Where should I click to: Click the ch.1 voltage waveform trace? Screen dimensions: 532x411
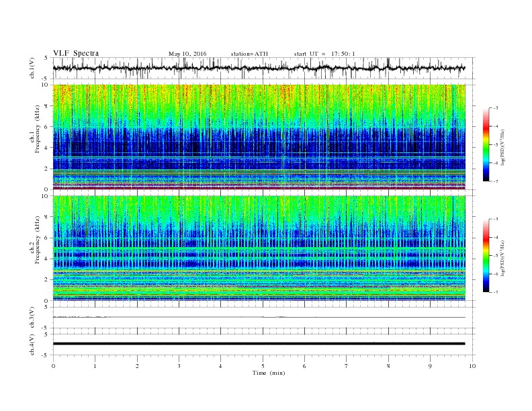[x=259, y=68]
